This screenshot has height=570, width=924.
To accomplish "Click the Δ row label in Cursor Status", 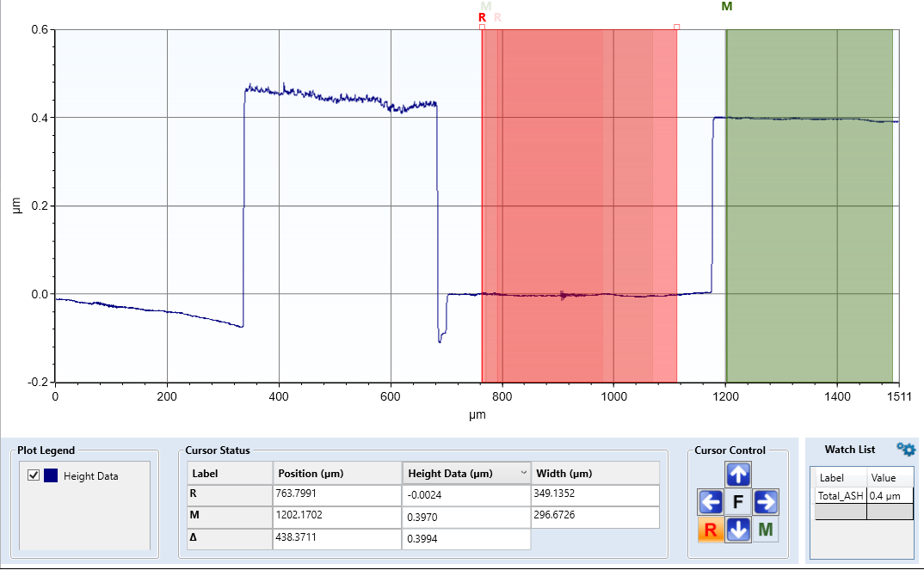I will (x=230, y=539).
